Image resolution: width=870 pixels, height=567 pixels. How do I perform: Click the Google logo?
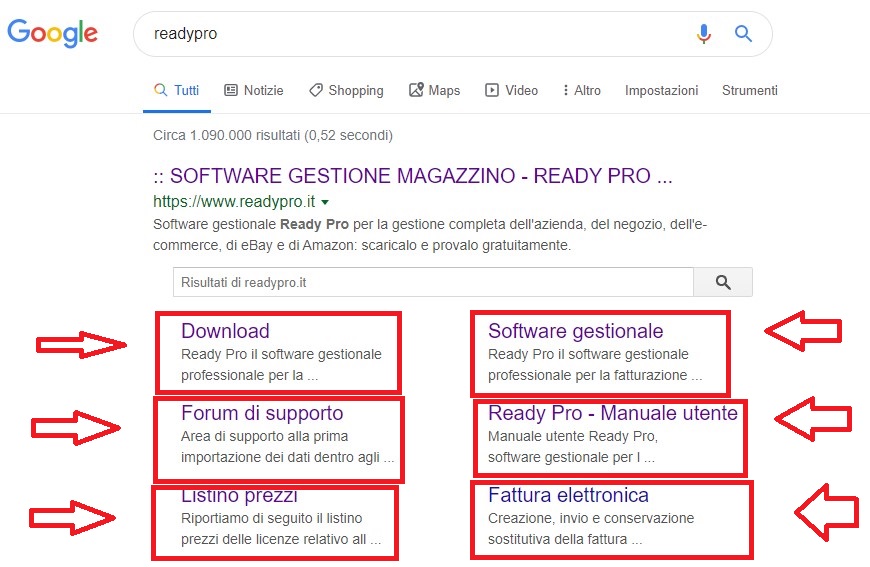(x=52, y=33)
